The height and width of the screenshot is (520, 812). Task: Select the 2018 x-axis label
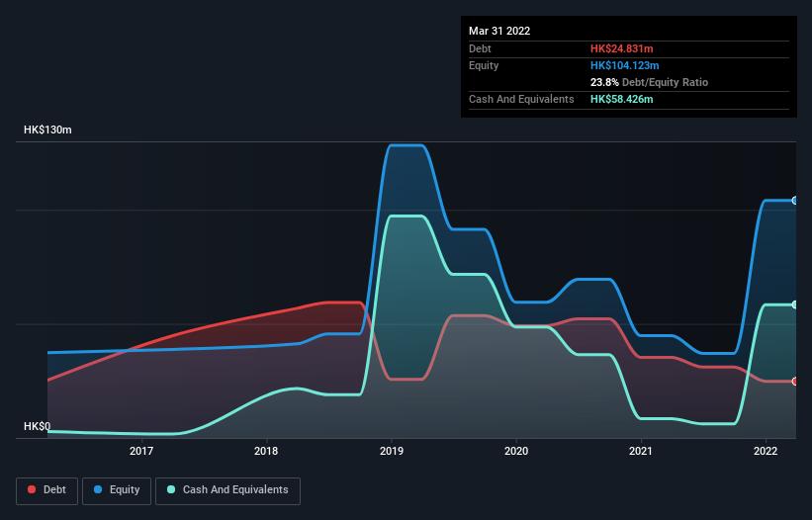pyautogui.click(x=266, y=451)
